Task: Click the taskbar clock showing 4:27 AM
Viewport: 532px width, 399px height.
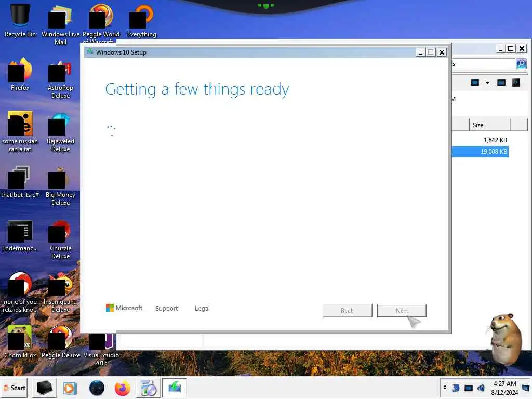Action: (x=504, y=388)
